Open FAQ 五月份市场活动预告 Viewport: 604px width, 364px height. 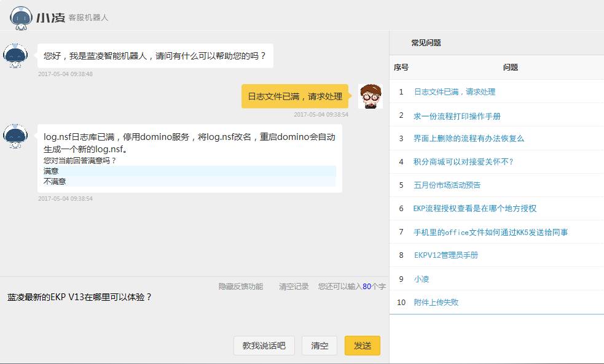(447, 185)
